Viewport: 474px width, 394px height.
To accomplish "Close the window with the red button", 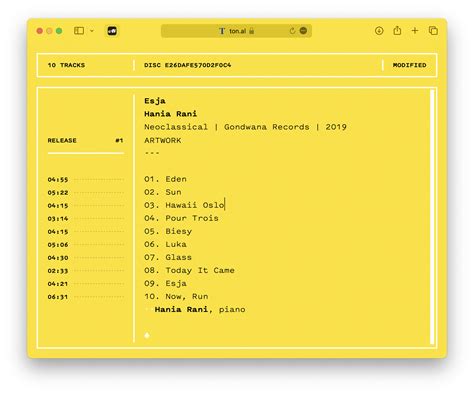I will 40,31.
